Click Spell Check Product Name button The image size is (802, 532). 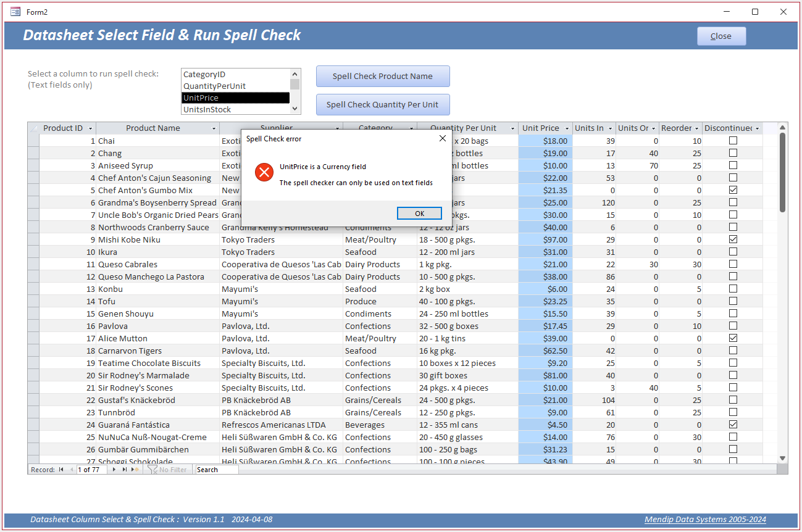(383, 77)
